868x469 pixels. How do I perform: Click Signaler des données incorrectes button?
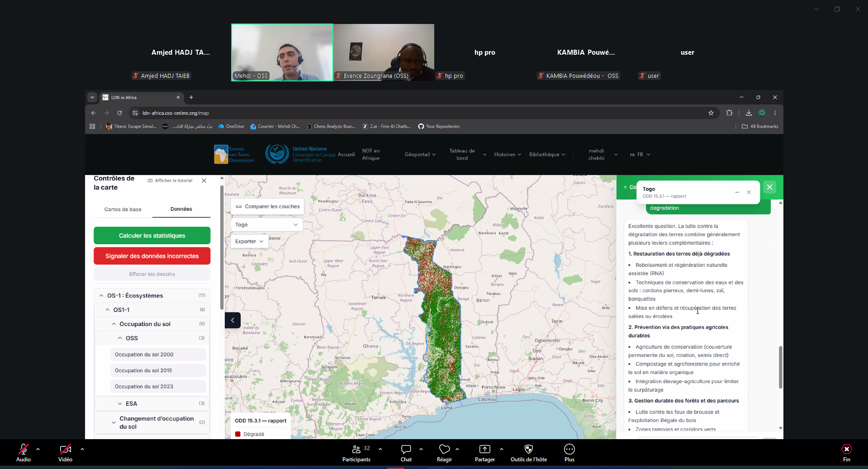coord(152,256)
